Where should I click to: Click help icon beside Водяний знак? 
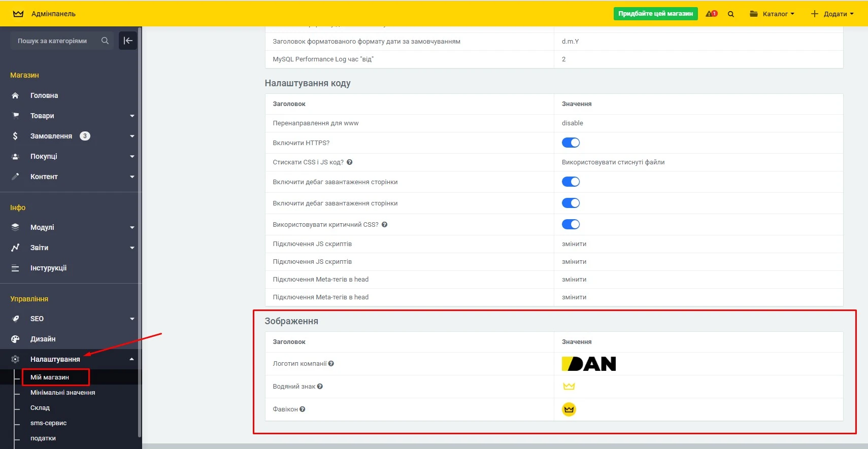pos(320,387)
